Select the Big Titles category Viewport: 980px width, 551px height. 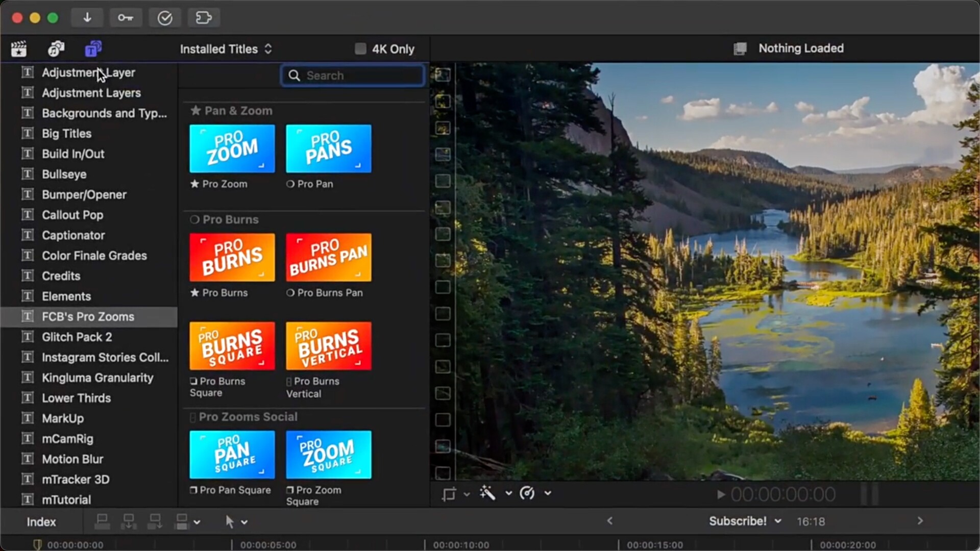coord(89,134)
